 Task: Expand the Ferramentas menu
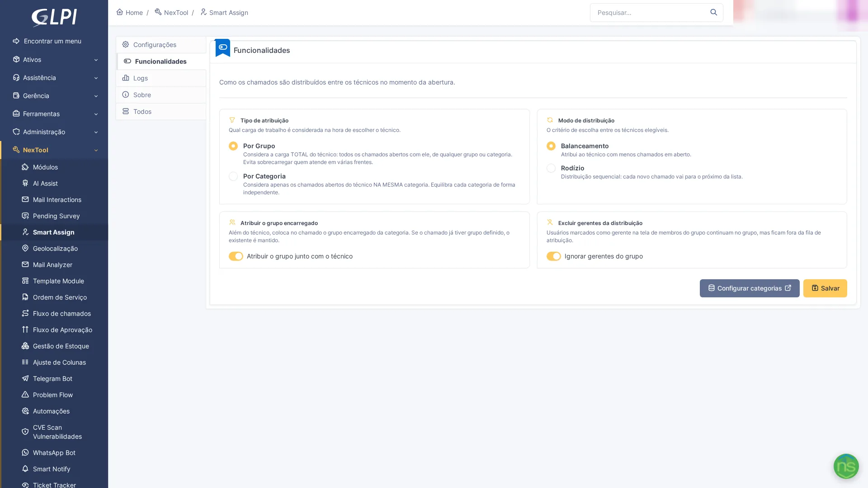point(54,114)
